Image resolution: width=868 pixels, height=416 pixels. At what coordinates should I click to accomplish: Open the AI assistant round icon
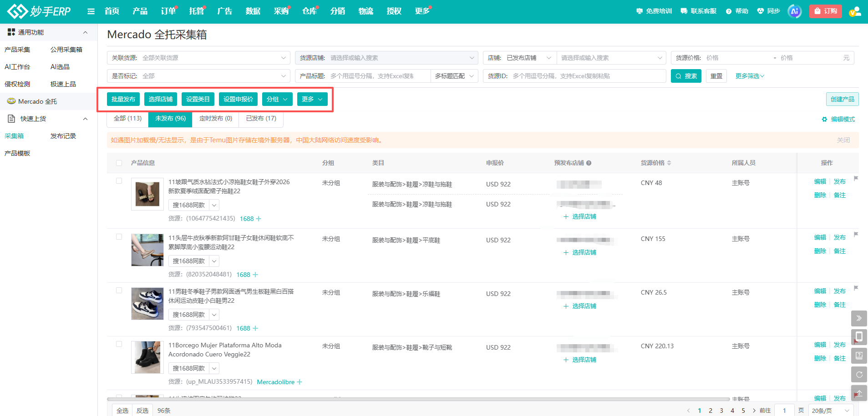(x=795, y=11)
